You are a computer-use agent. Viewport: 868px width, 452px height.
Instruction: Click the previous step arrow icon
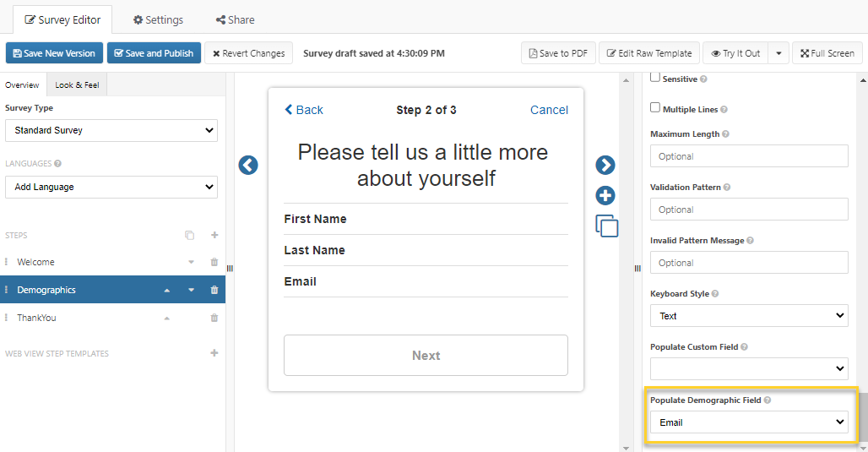[247, 165]
